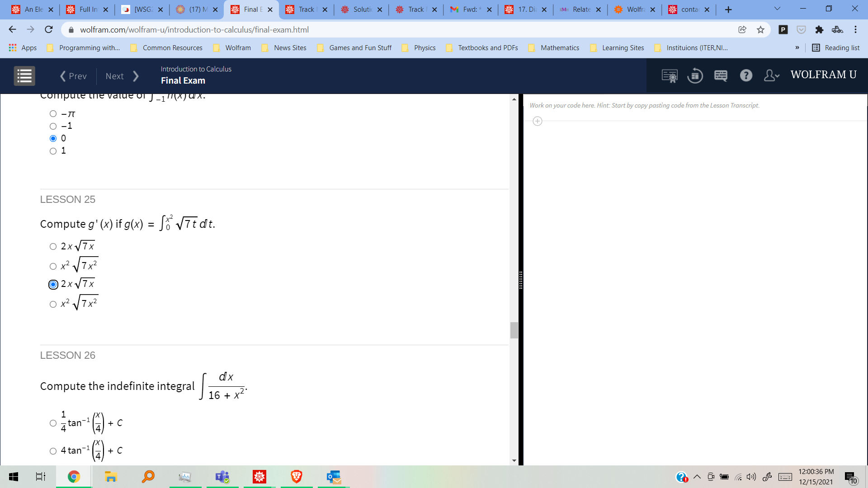
Task: Click the help question mark icon
Action: pyautogui.click(x=746, y=75)
